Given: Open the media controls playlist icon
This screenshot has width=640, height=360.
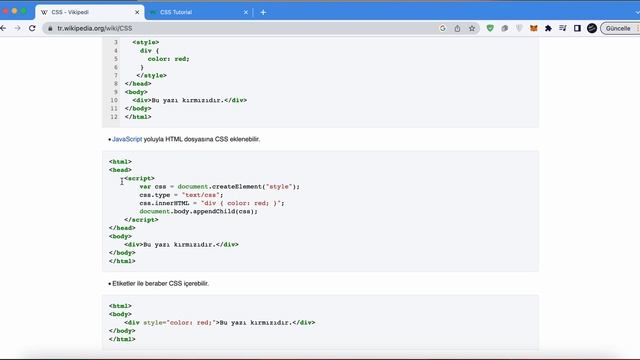Looking at the screenshot, I should tap(562, 28).
